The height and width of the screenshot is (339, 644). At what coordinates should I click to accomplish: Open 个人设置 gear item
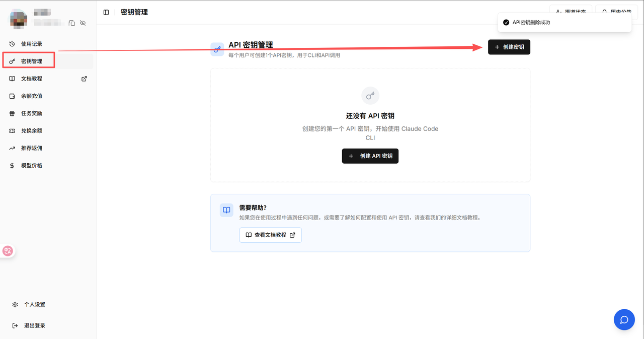click(34, 304)
